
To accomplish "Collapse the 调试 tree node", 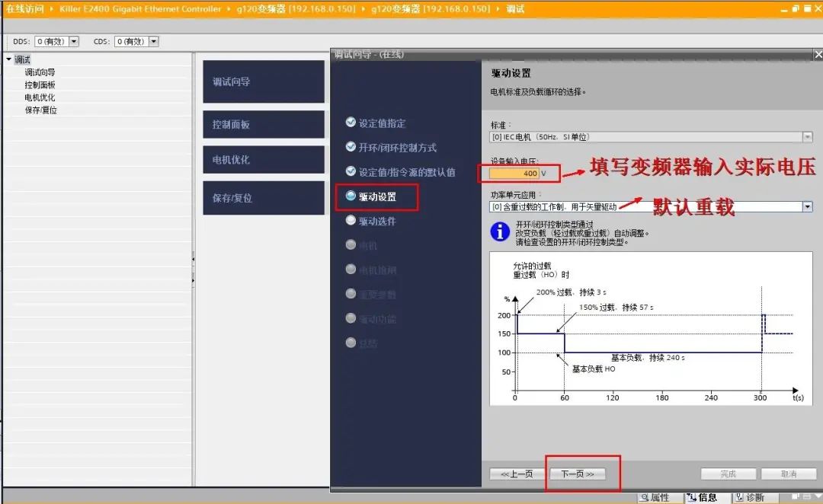I will (x=9, y=59).
